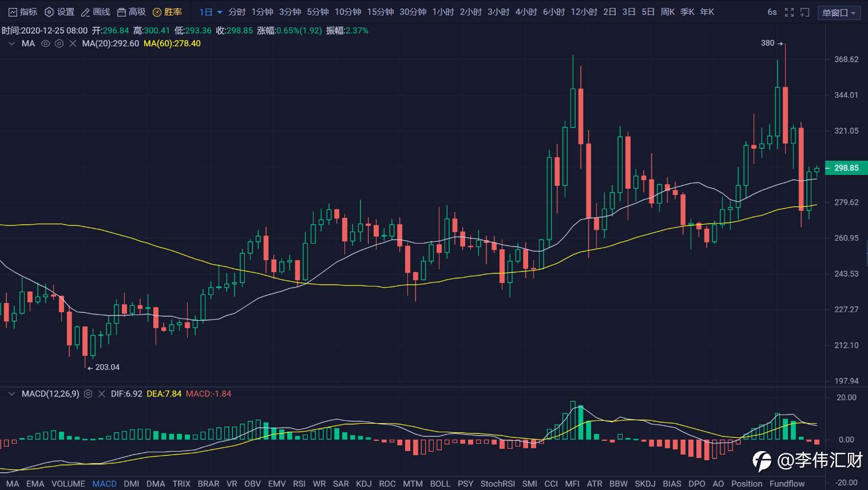Select the BRAR indicator tab
Screen dimensions: 868x490
tap(208, 484)
